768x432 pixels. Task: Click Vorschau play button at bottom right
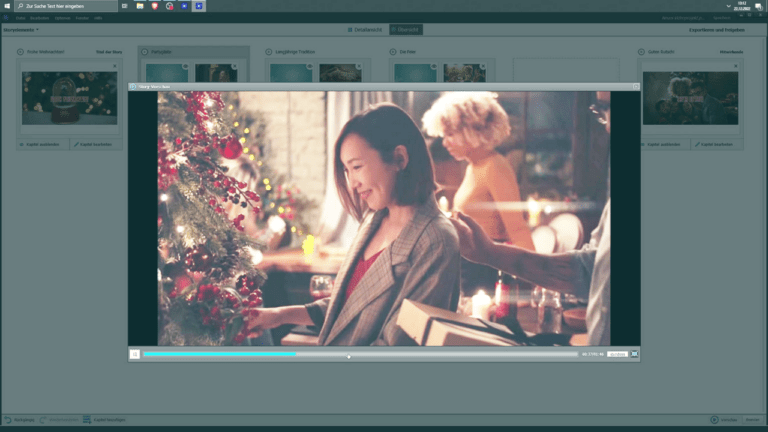point(724,420)
